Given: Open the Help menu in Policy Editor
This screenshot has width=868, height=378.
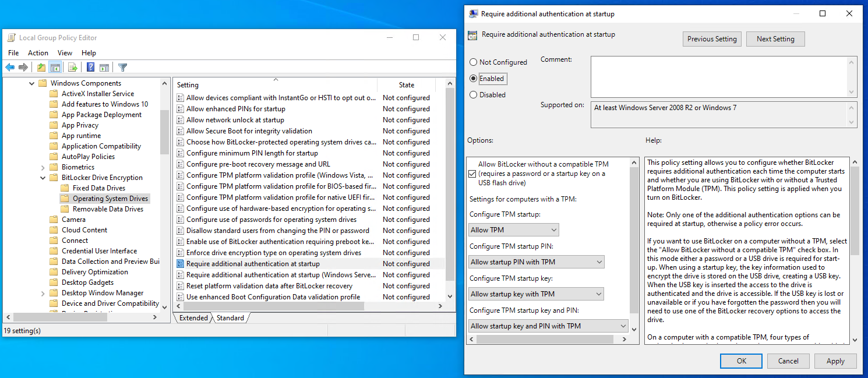Looking at the screenshot, I should 89,53.
